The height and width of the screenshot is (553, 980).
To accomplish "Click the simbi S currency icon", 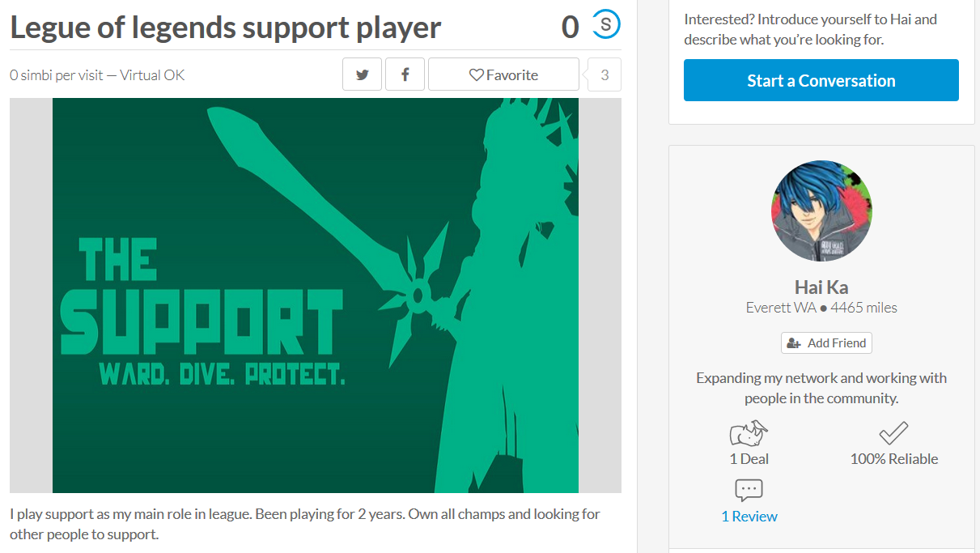I will (606, 24).
